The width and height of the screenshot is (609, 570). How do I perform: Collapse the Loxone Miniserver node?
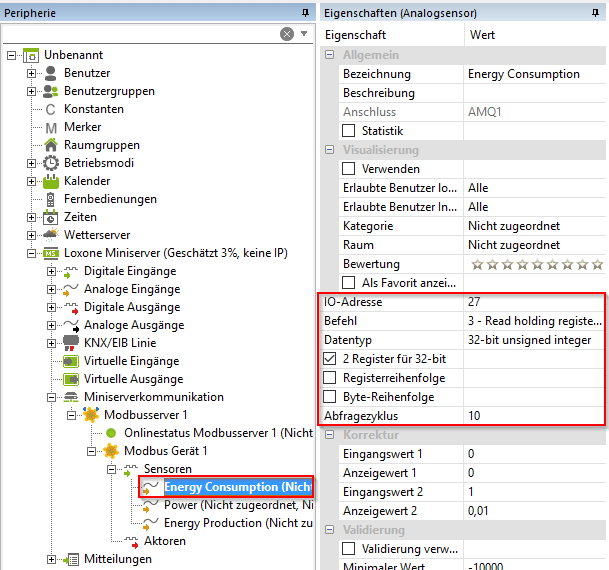[31, 254]
